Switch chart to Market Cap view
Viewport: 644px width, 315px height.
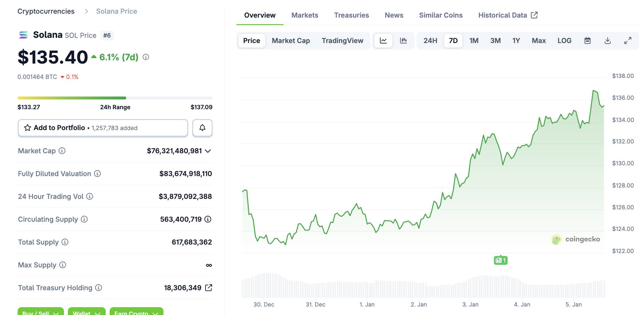[291, 41]
